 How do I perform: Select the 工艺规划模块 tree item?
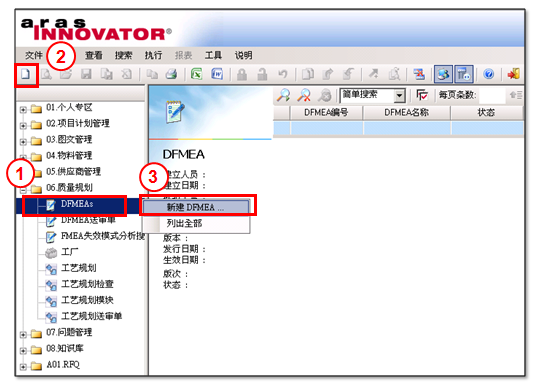[x=87, y=300]
